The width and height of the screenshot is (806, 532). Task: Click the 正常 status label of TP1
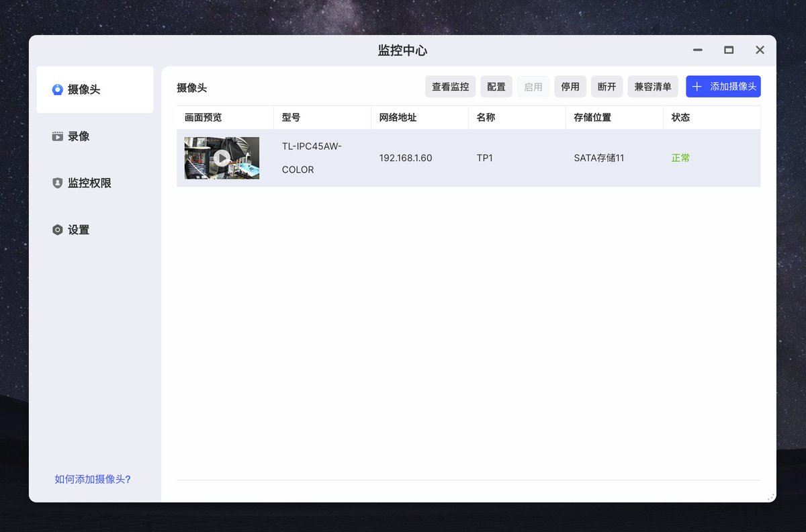680,158
